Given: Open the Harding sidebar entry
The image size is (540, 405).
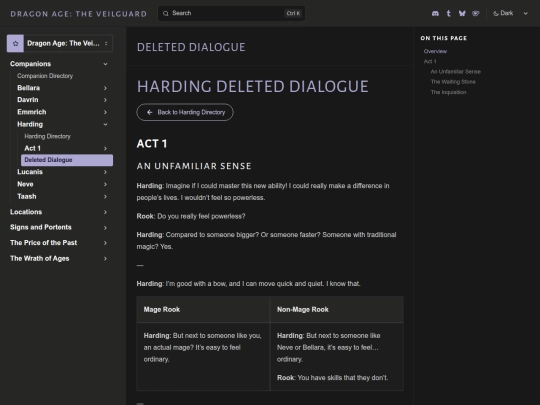Looking at the screenshot, I should pyautogui.click(x=30, y=124).
